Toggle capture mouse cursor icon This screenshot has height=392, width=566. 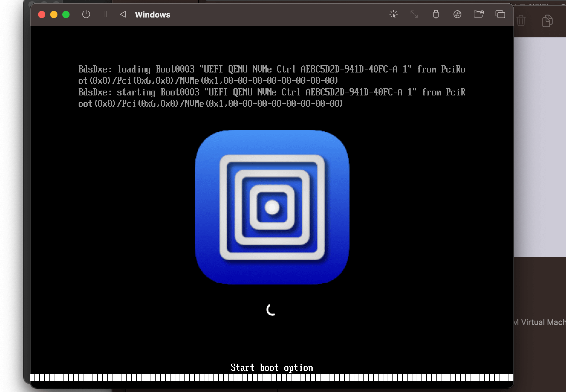point(393,14)
